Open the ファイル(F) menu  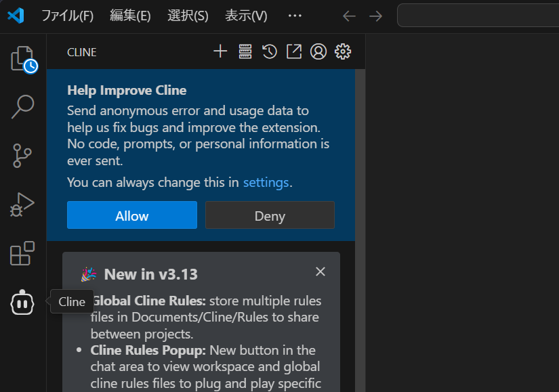coord(67,16)
